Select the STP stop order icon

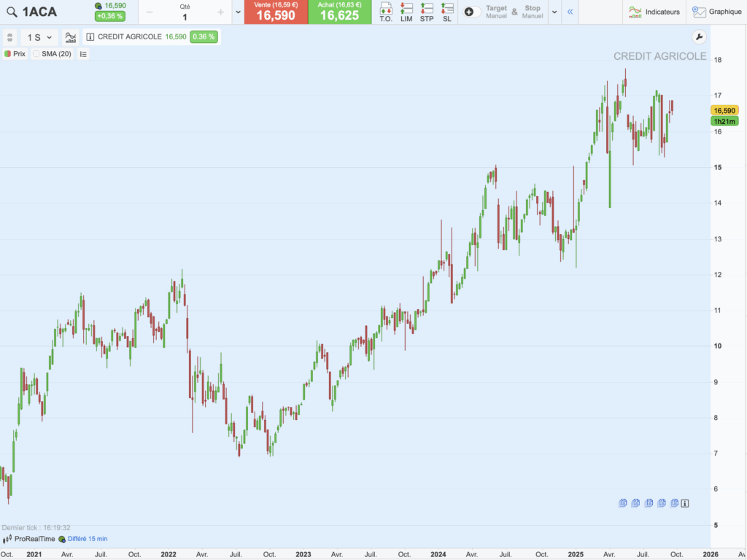click(x=427, y=12)
